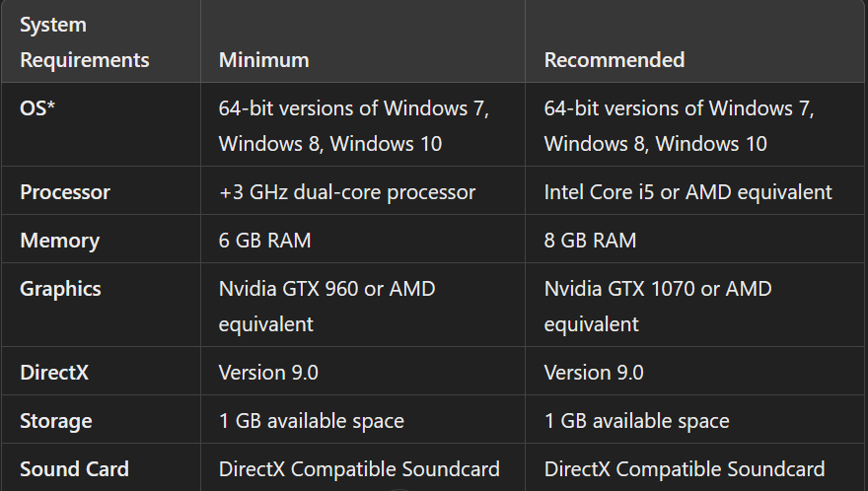Select the Nvidia GTX 960 cell

pos(326,306)
